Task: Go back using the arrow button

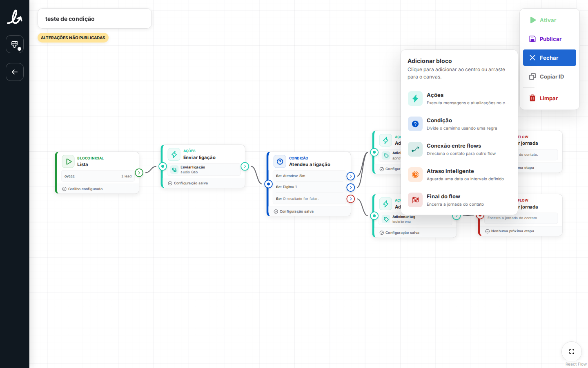Action: 15,72
